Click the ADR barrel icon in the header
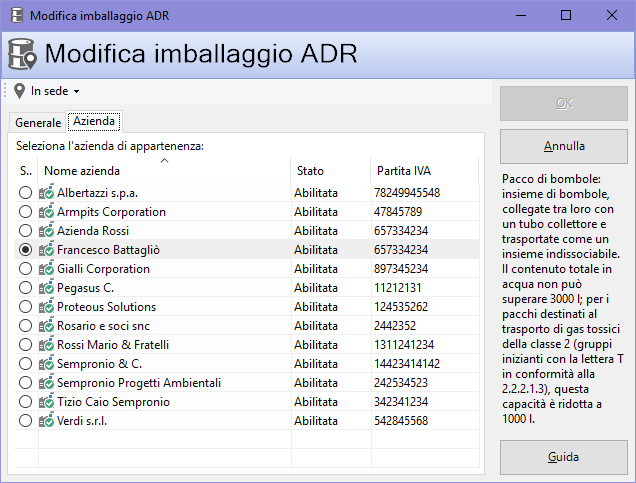The image size is (636, 483). tap(22, 54)
